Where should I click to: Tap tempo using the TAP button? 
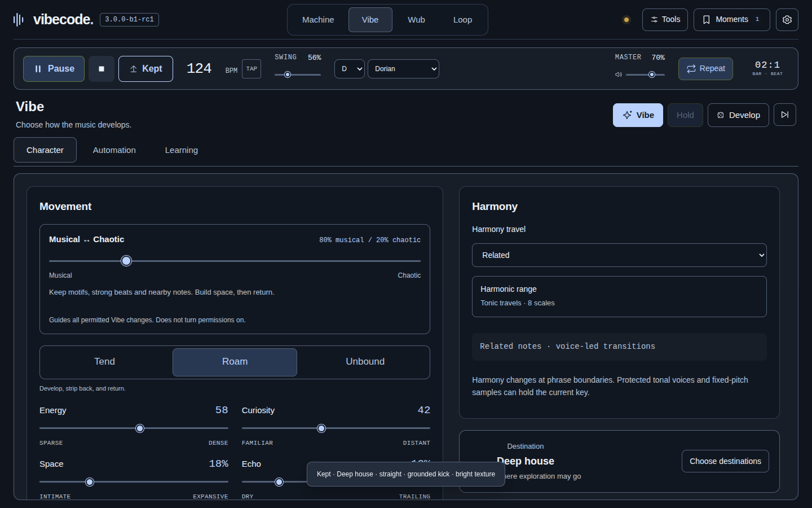[251, 69]
